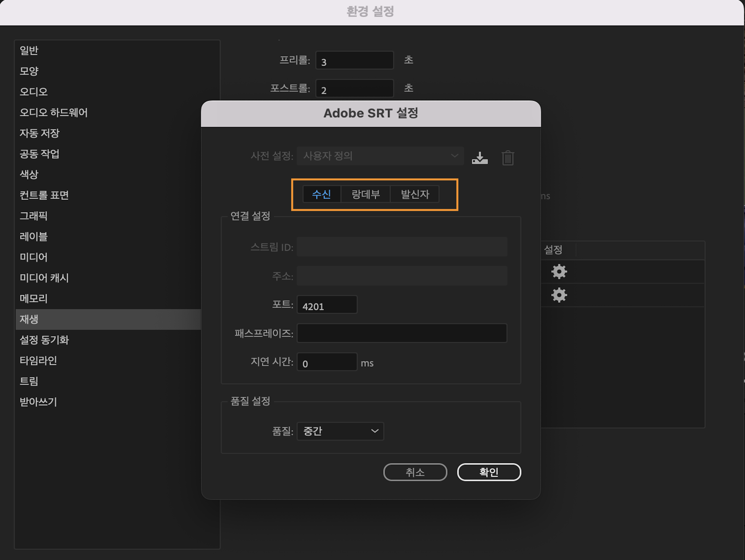The image size is (745, 560).
Task: Open the 미디어 캐시 preferences section
Action: (44, 278)
